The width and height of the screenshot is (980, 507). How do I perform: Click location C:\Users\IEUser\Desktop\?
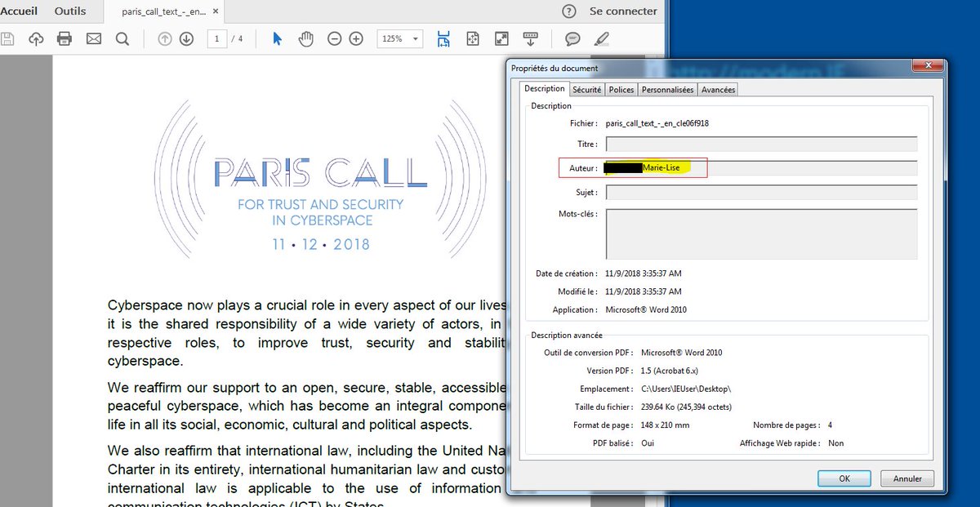coord(686,389)
